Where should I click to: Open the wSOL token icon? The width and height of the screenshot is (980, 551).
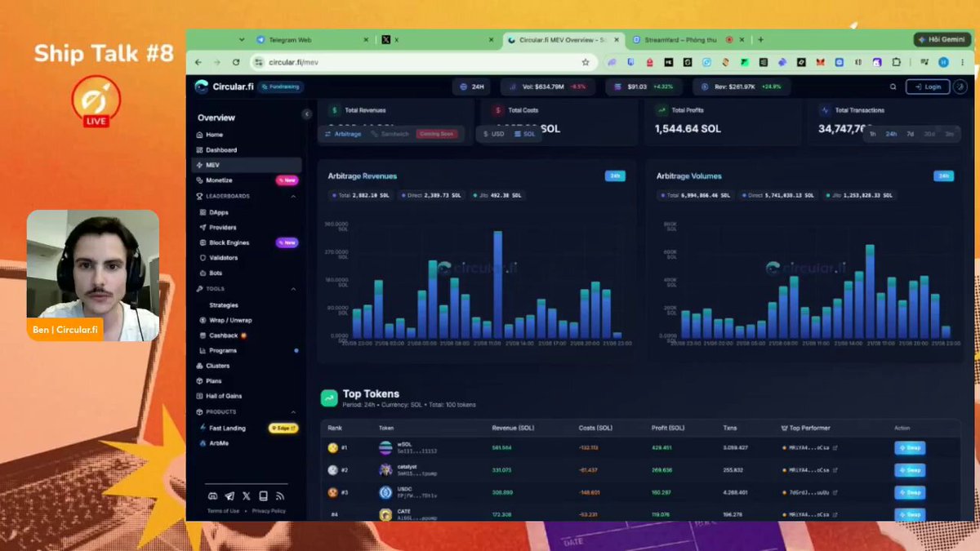(385, 447)
